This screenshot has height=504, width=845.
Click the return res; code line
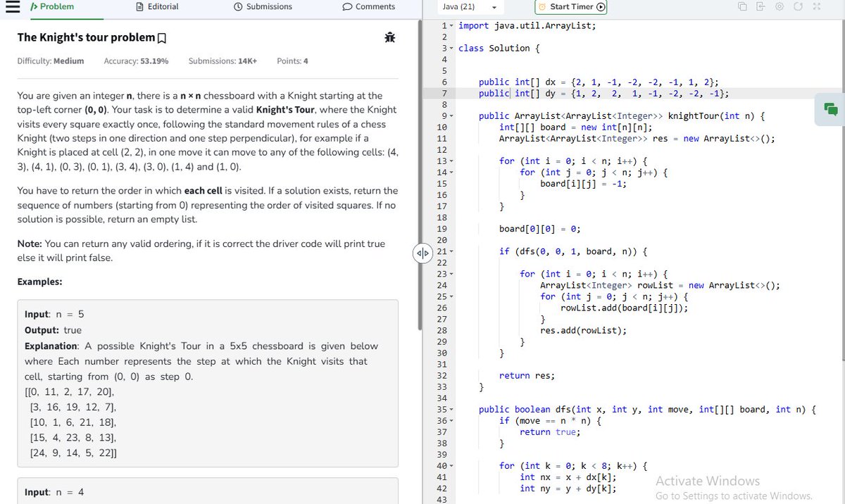(527, 375)
